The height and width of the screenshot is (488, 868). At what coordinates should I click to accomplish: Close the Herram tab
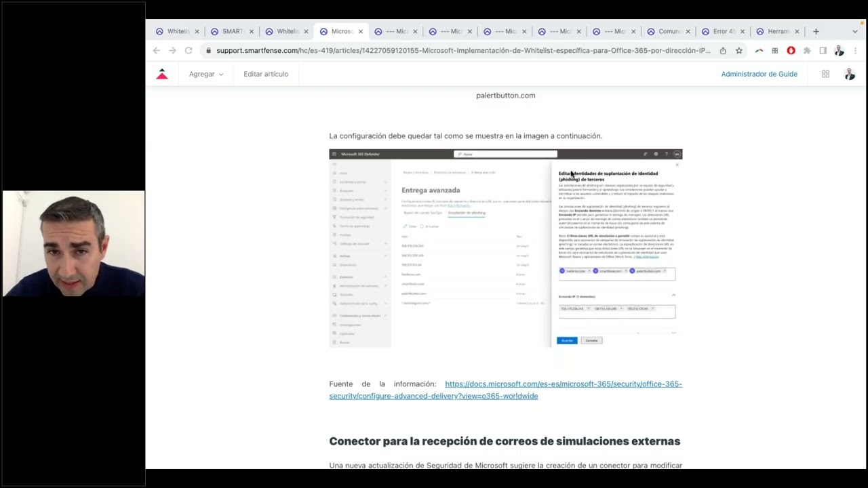pos(797,31)
